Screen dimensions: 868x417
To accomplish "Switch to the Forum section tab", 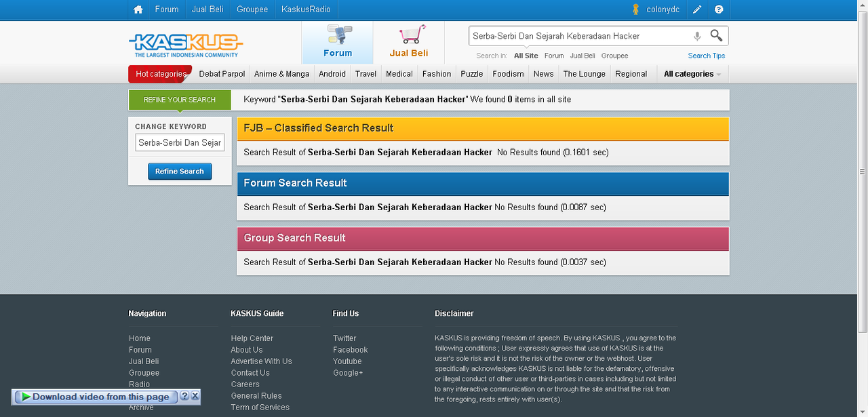I will coord(338,43).
